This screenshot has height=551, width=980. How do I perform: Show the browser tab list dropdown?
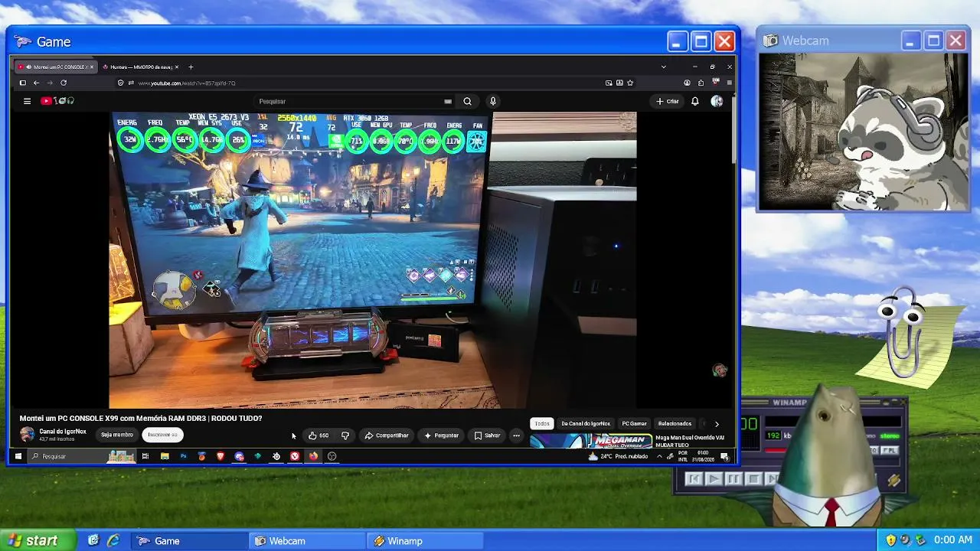click(663, 67)
